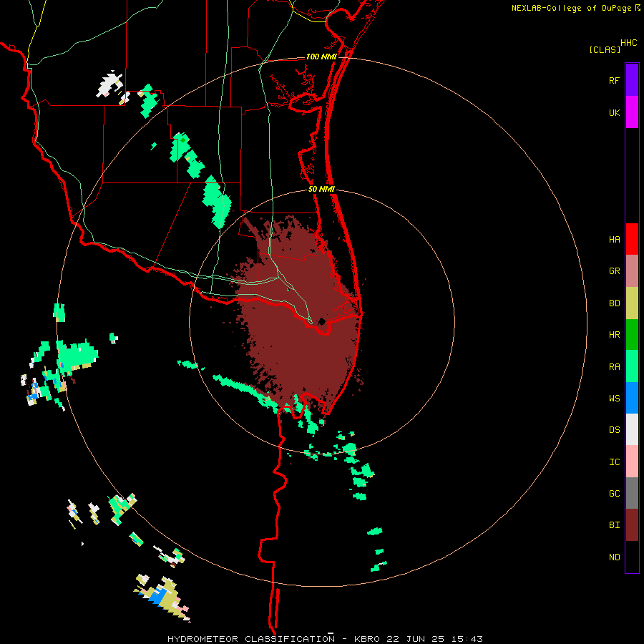Click the KBRO radar station identifier
This screenshot has width=644, height=644.
pos(367,639)
